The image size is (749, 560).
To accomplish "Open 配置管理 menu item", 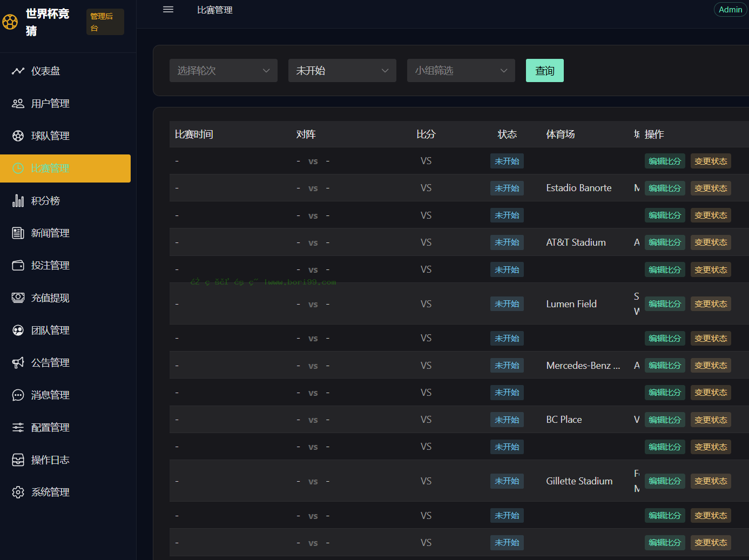I will [x=65, y=427].
